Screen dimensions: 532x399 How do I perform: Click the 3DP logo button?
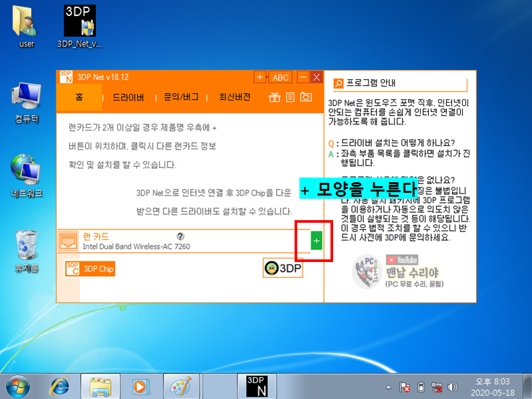283,269
